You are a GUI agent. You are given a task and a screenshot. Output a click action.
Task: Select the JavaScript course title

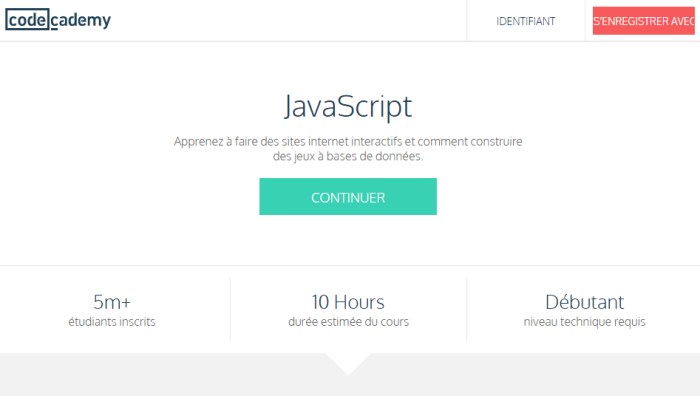point(348,106)
